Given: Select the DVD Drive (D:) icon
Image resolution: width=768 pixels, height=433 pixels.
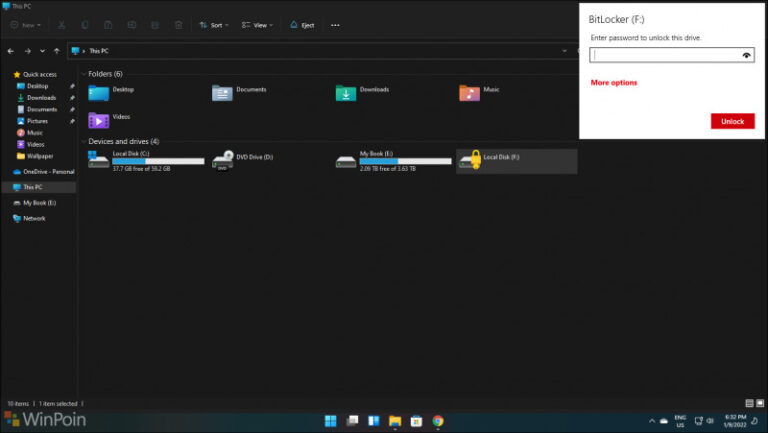Looking at the screenshot, I should coord(222,160).
